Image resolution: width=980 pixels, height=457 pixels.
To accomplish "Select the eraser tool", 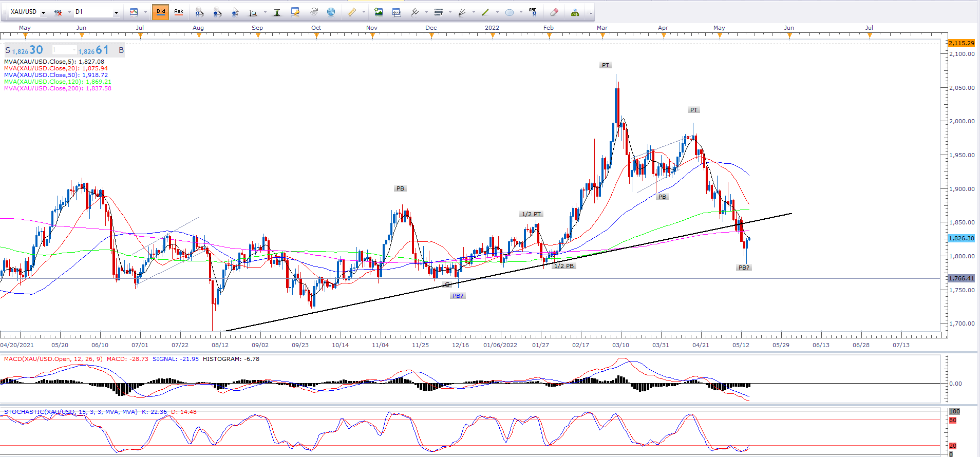I will coord(554,12).
